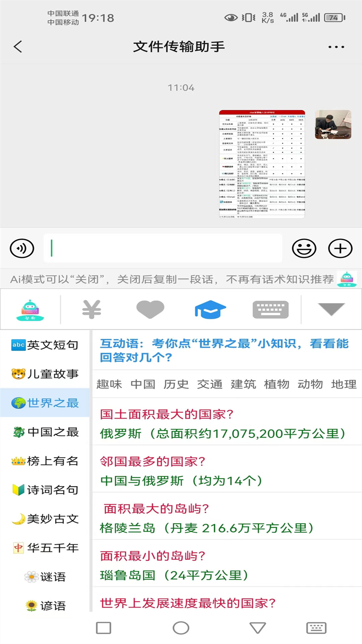Select the yen money icon in keyboard toolbar

pos(92,309)
